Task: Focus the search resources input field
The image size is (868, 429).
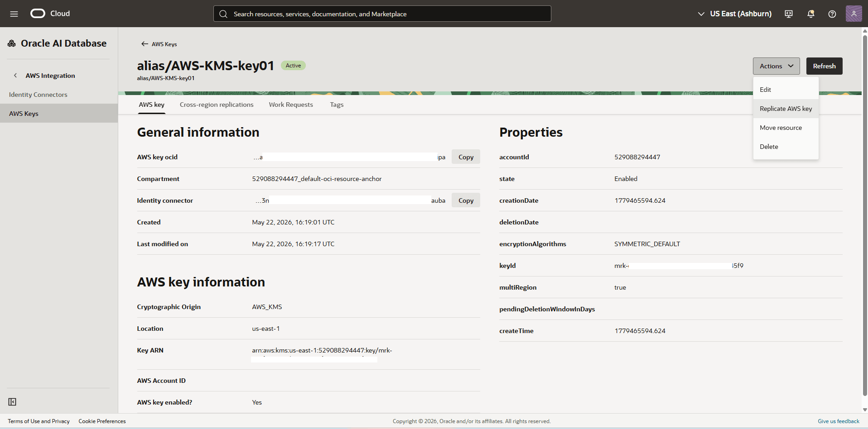Action: click(382, 14)
